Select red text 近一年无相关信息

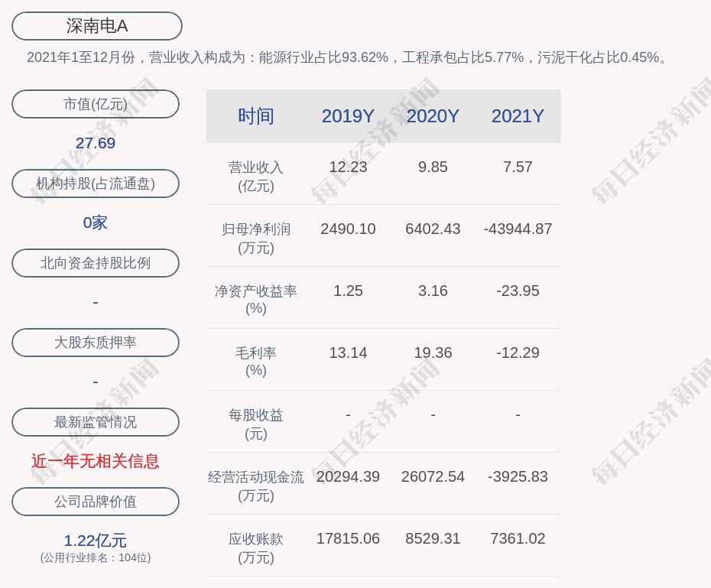pyautogui.click(x=96, y=461)
